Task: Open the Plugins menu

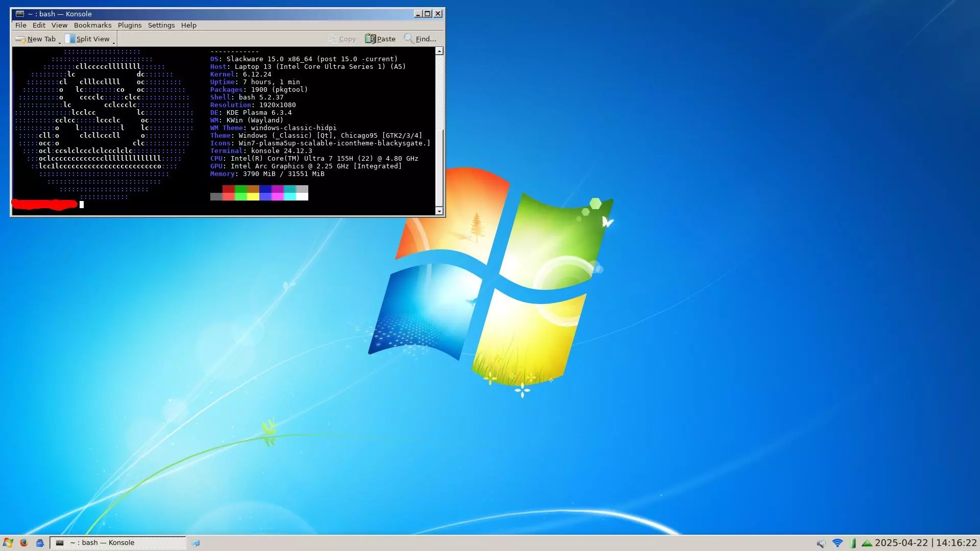Action: pos(130,25)
